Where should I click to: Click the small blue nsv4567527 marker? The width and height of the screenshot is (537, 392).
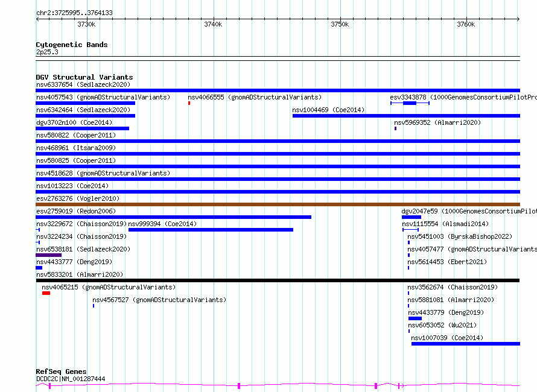[94, 306]
